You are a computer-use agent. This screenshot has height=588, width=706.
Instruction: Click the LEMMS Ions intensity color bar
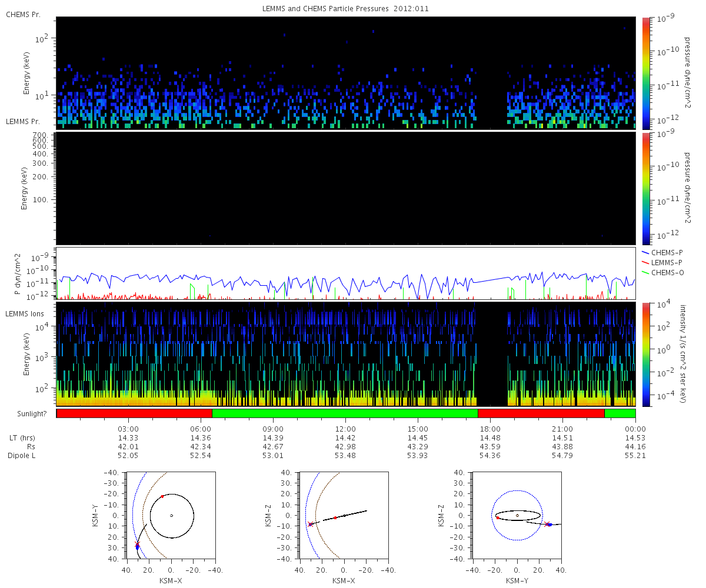646,354
